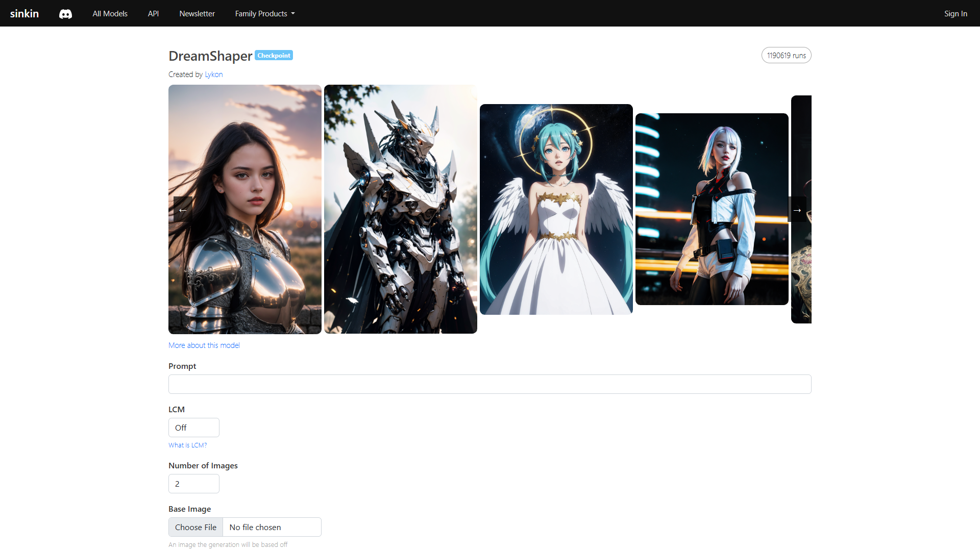Viewport: 980px width, 551px height.
Task: Open the Discord icon link
Action: tap(65, 14)
